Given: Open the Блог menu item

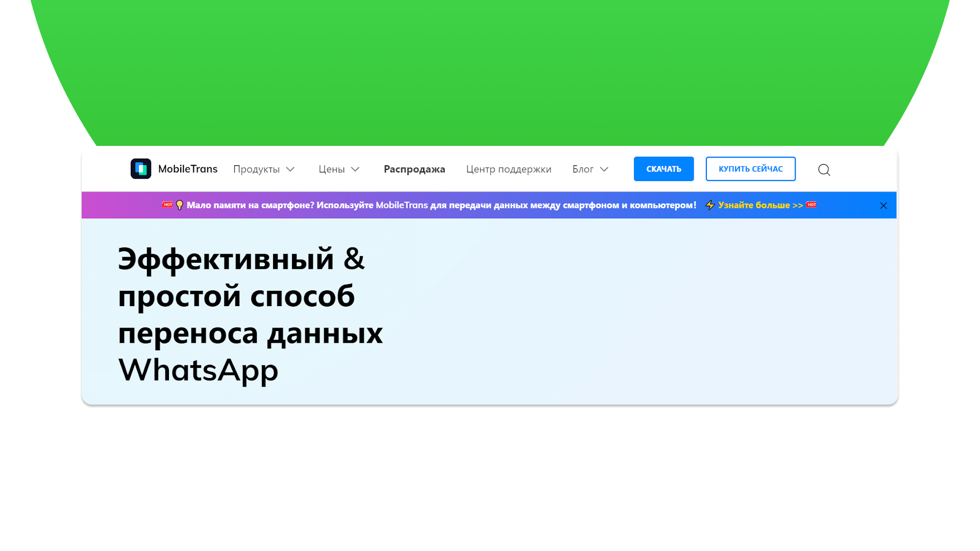Looking at the screenshot, I should point(582,169).
